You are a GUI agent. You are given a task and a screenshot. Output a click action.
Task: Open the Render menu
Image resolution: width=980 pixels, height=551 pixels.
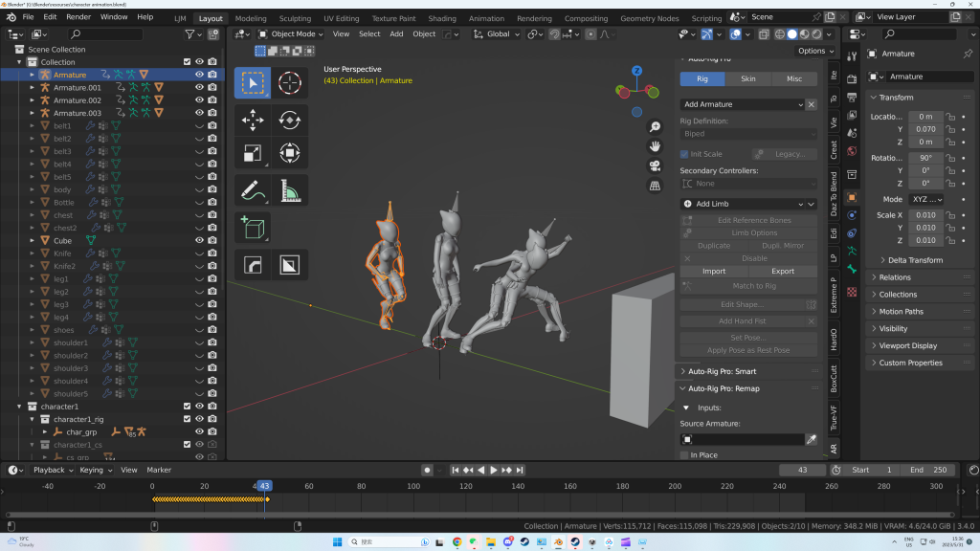(78, 17)
